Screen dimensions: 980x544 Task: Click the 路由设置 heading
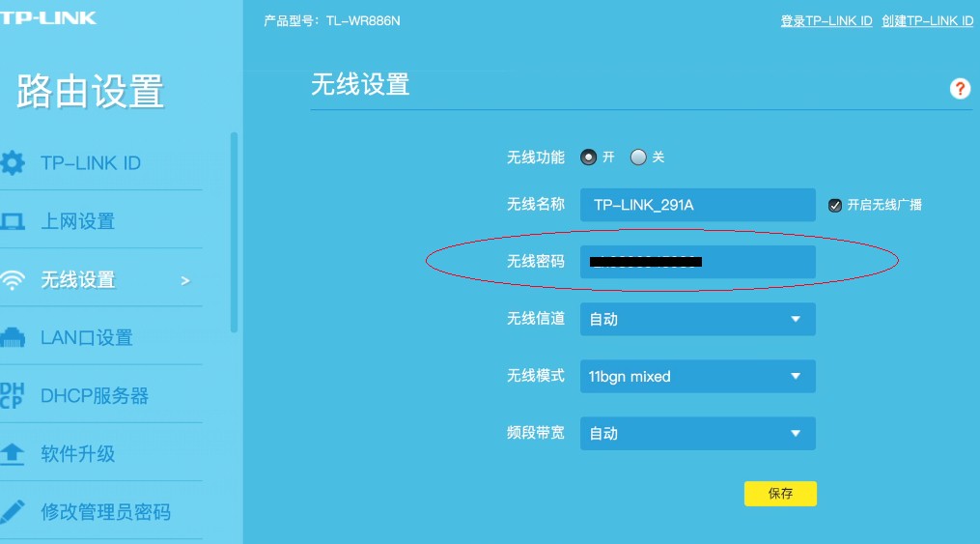coord(90,91)
